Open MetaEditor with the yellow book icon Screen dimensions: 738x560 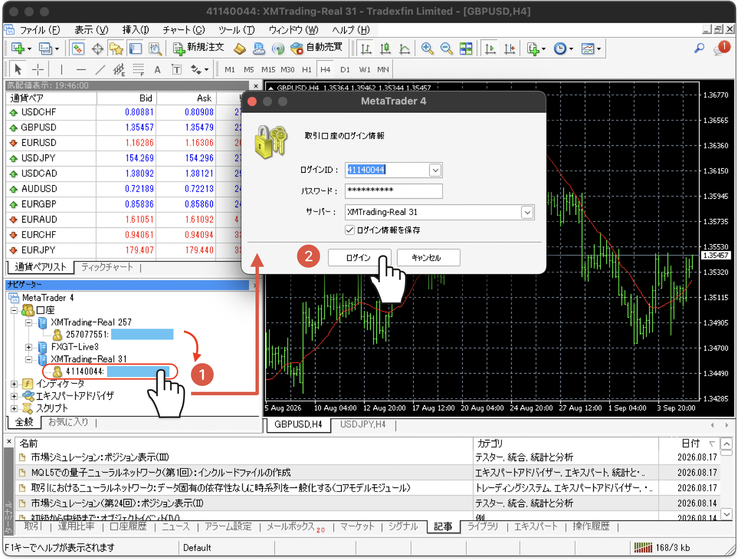pos(239,48)
